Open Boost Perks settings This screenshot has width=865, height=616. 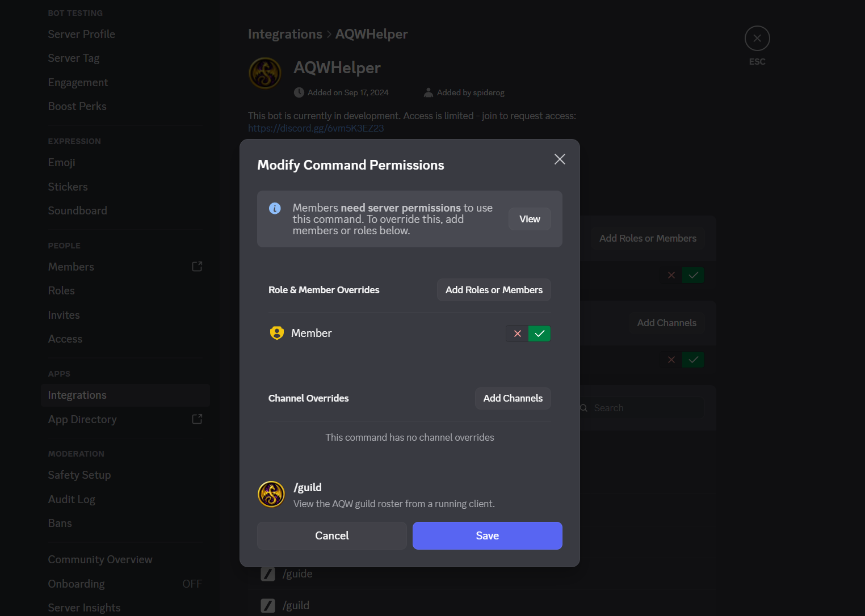(125, 106)
